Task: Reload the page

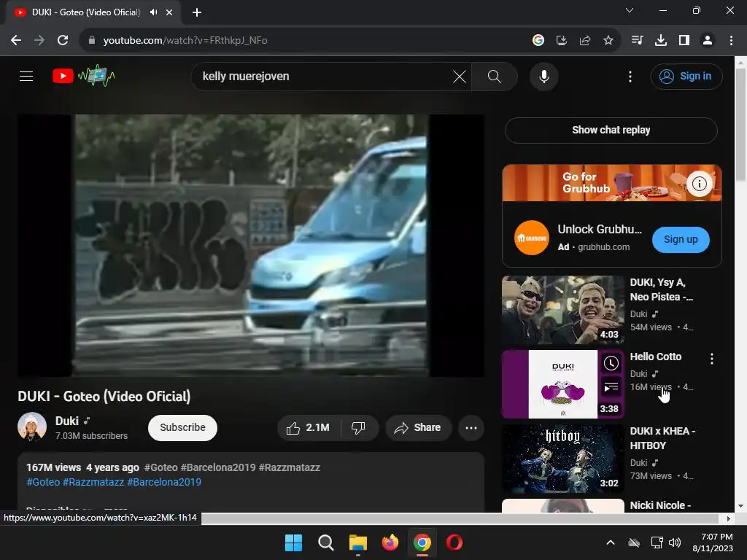Action: click(x=63, y=41)
